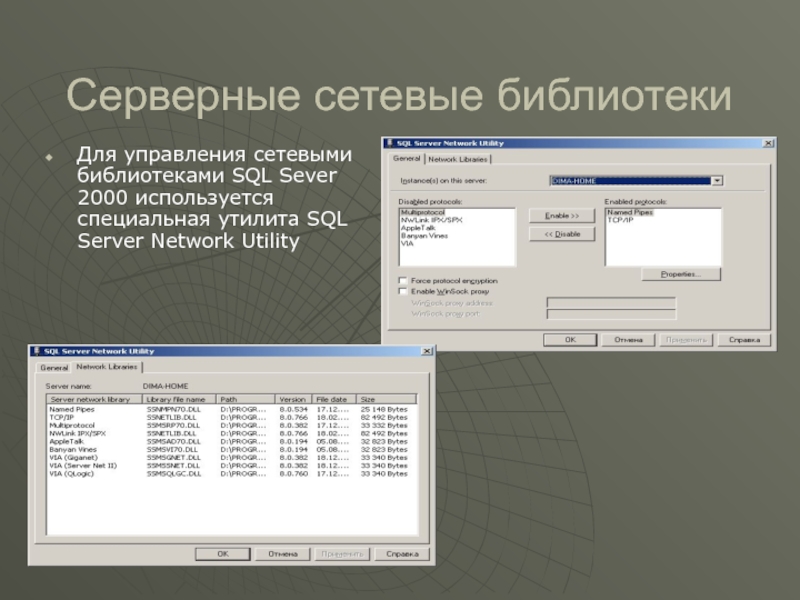Click OK in the Network Libraries dialog
This screenshot has height=600, width=800.
click(223, 554)
